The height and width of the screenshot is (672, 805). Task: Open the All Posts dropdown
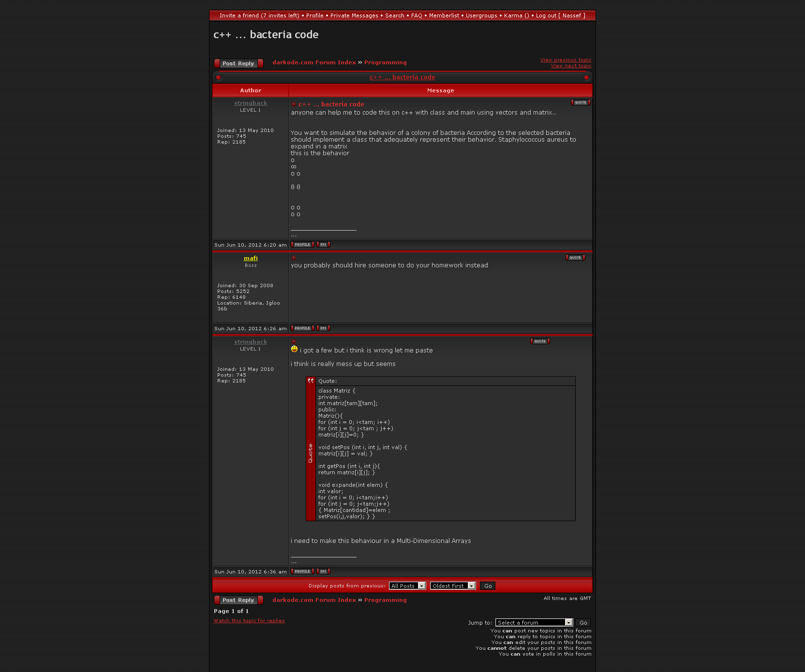point(407,586)
